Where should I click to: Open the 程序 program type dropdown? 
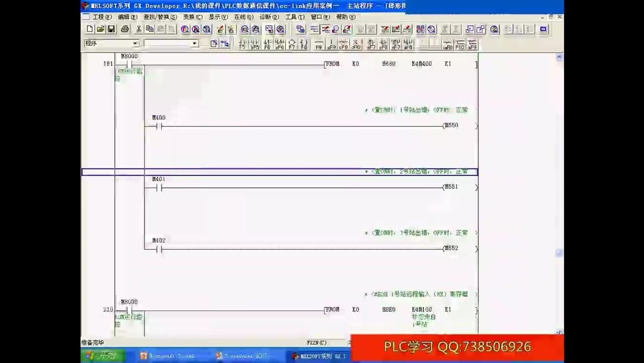pos(135,44)
